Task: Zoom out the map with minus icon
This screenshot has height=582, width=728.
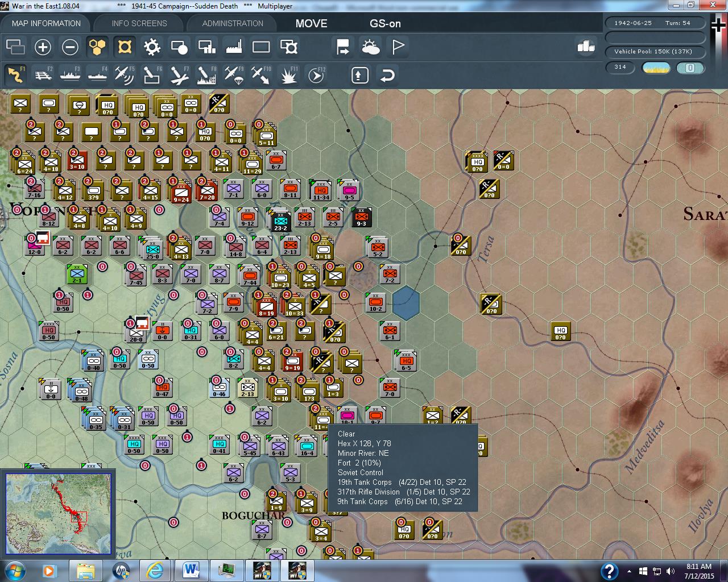Action: (x=70, y=47)
